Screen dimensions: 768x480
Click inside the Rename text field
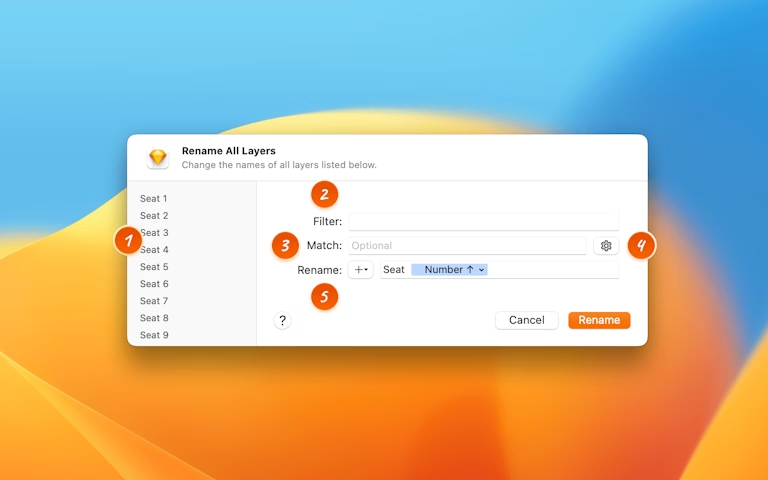499,270
